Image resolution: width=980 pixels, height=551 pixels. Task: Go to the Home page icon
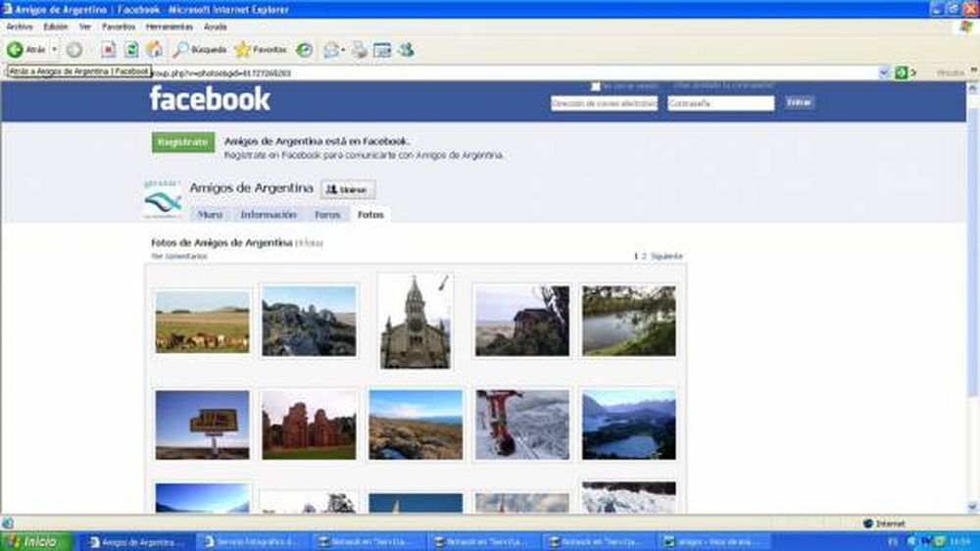pyautogui.click(x=154, y=49)
